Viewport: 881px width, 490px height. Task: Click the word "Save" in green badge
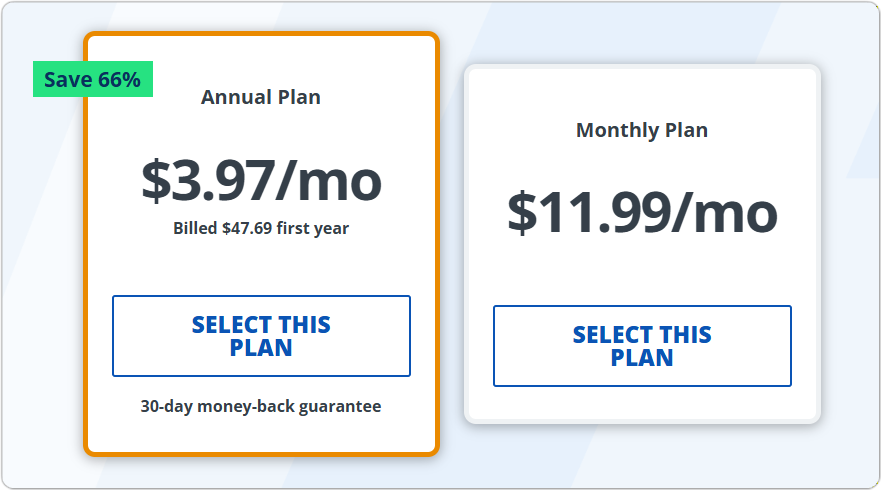(68, 80)
